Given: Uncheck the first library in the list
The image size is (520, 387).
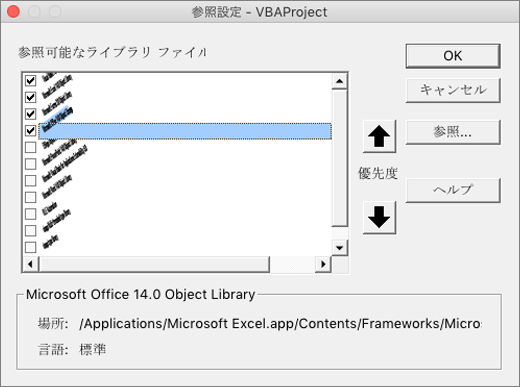Looking at the screenshot, I should click(30, 80).
